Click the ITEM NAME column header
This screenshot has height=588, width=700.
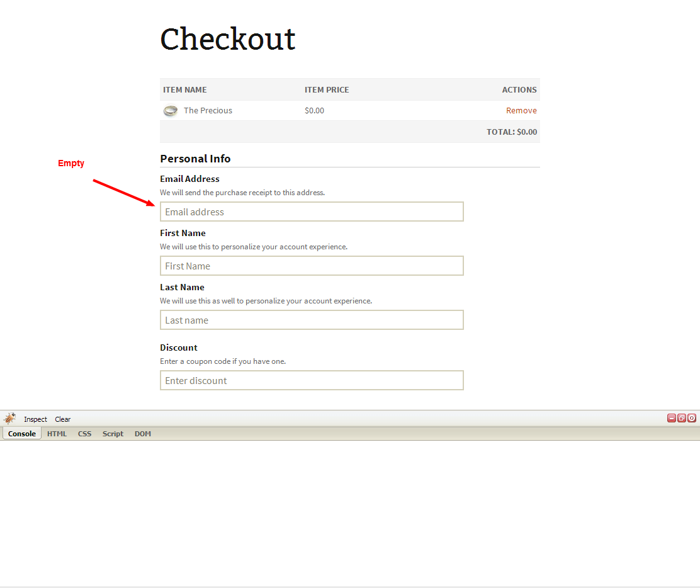(184, 90)
